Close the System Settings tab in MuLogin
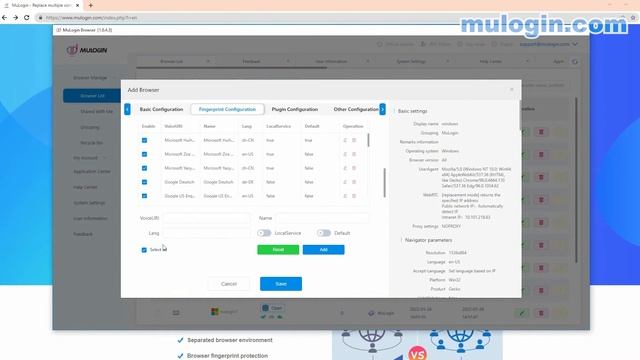 pos(447,62)
